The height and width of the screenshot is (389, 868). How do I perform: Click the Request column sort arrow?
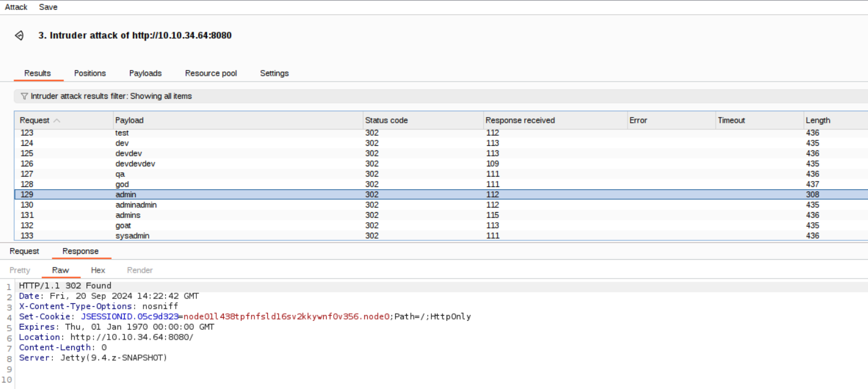[x=57, y=120]
